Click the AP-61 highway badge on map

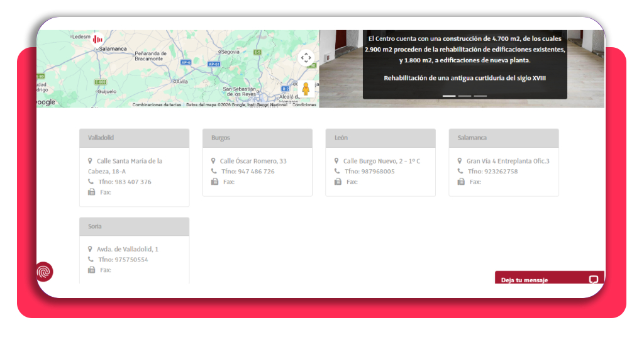[214, 64]
